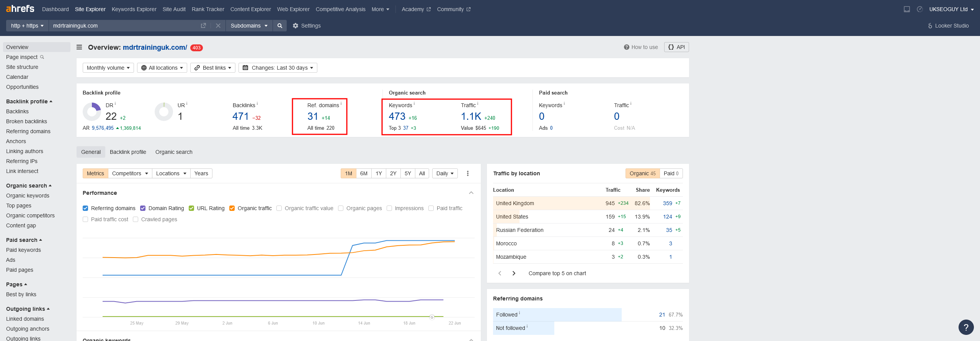Open the Settings gear icon
980x341 pixels.
pyautogui.click(x=296, y=26)
